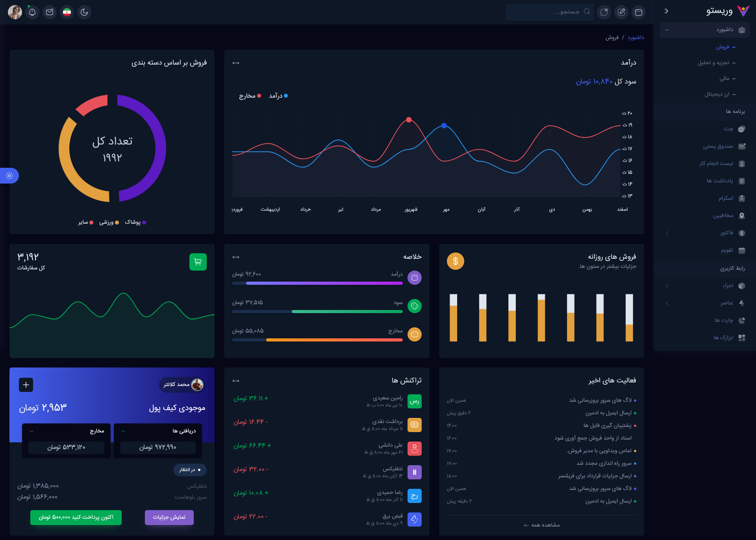Image resolution: width=756 pixels, height=540 pixels.
Task: Click the red مخارج peak marker at شهریور
Action: pos(409,120)
